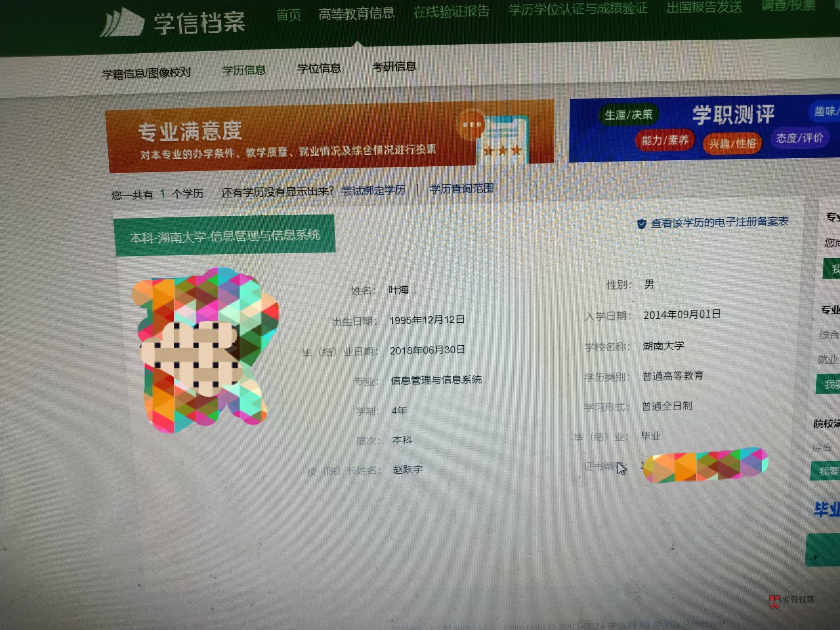Click the shield icon beside 电子注册备案表

pos(641,224)
